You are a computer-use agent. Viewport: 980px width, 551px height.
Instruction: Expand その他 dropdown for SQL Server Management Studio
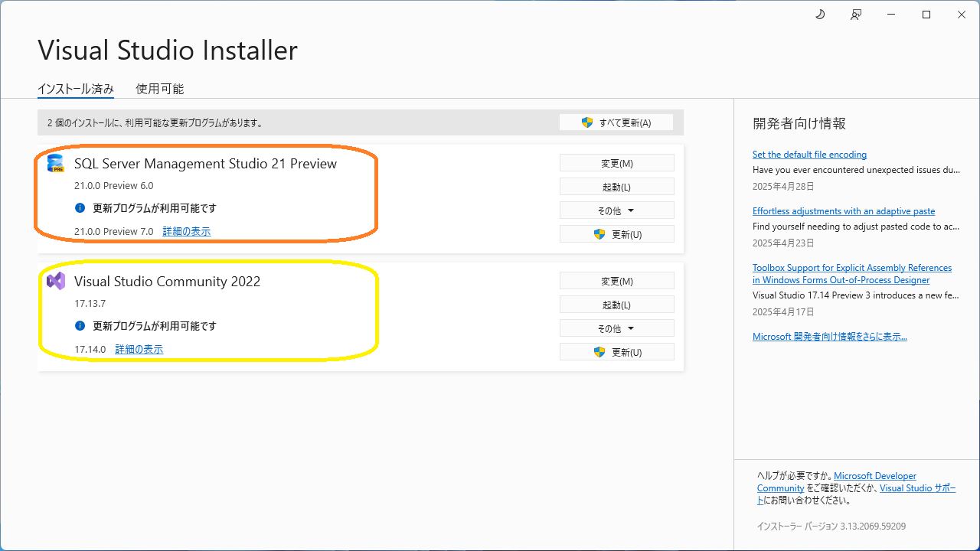[617, 210]
